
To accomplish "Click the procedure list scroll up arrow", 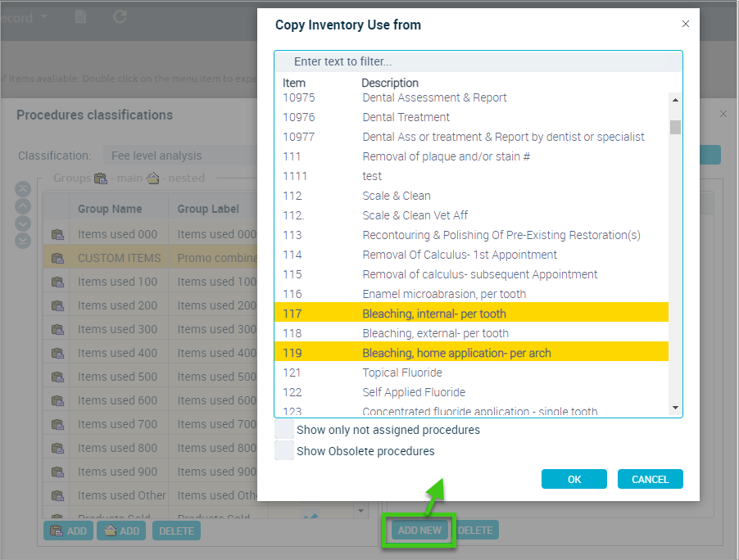I will coord(675,100).
